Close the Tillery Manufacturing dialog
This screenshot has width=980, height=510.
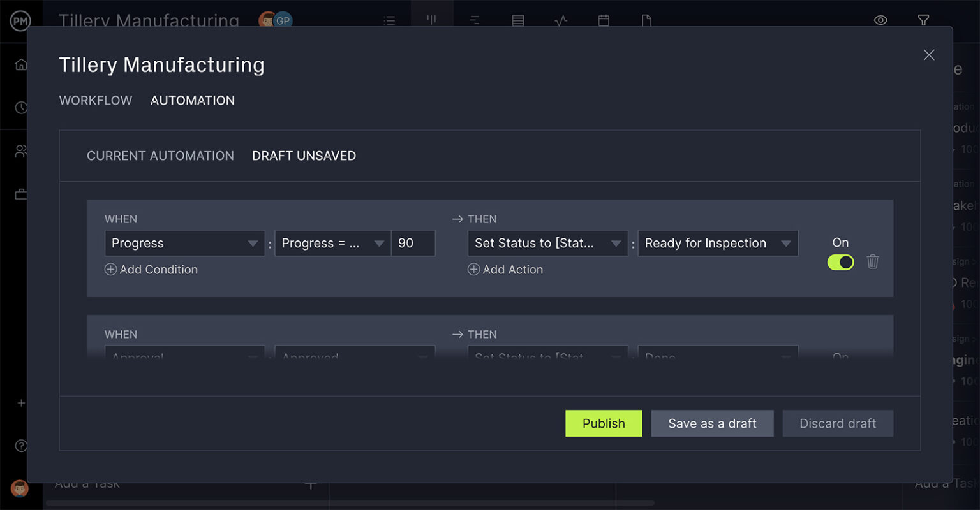click(928, 55)
